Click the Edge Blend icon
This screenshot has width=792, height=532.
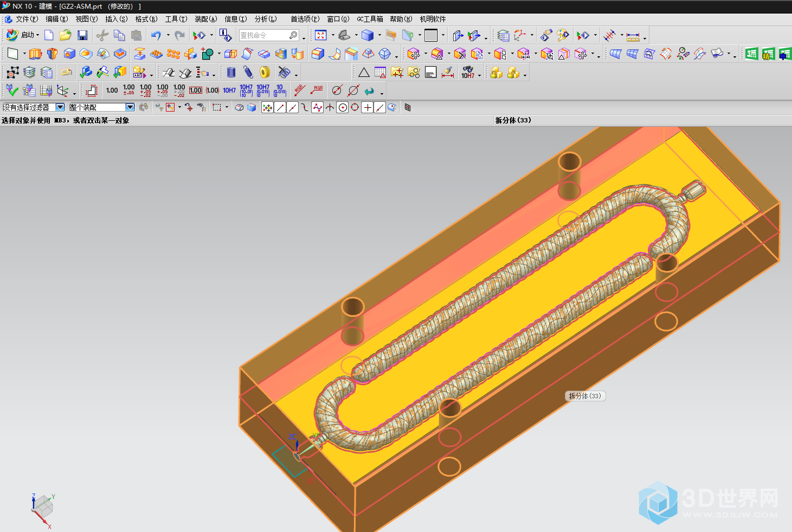coord(318,54)
